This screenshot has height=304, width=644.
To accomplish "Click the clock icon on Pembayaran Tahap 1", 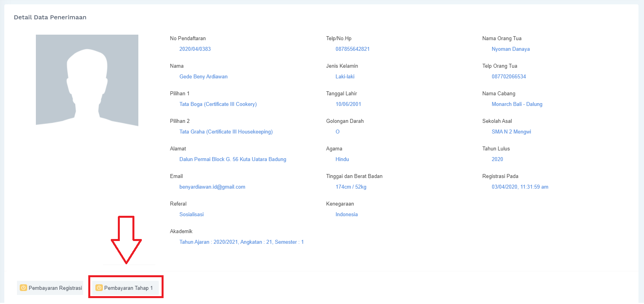I will (x=99, y=288).
